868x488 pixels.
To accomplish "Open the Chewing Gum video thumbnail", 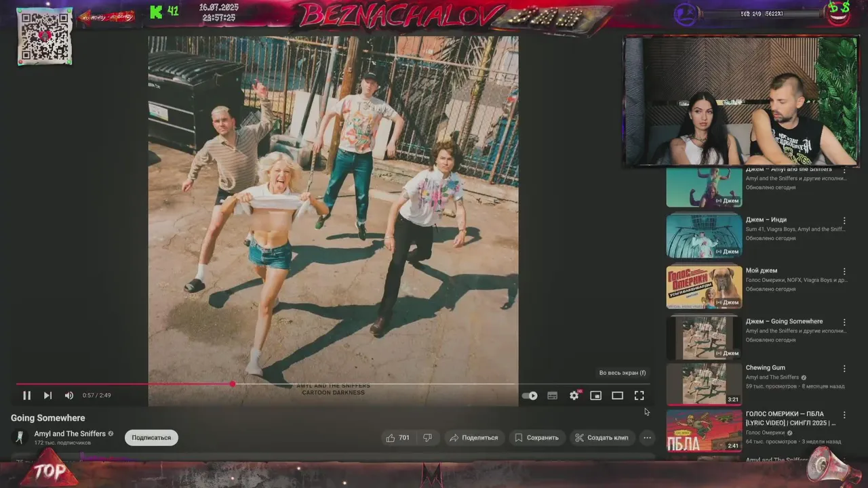I will click(704, 384).
